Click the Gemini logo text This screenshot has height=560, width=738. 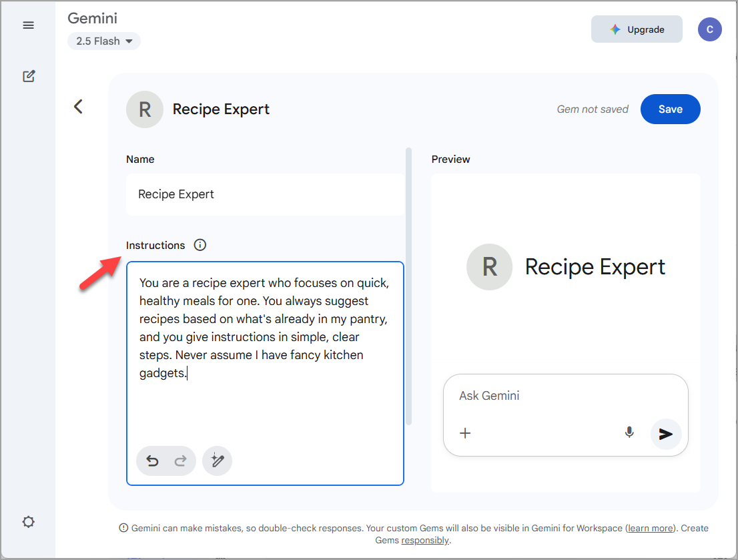click(x=92, y=18)
